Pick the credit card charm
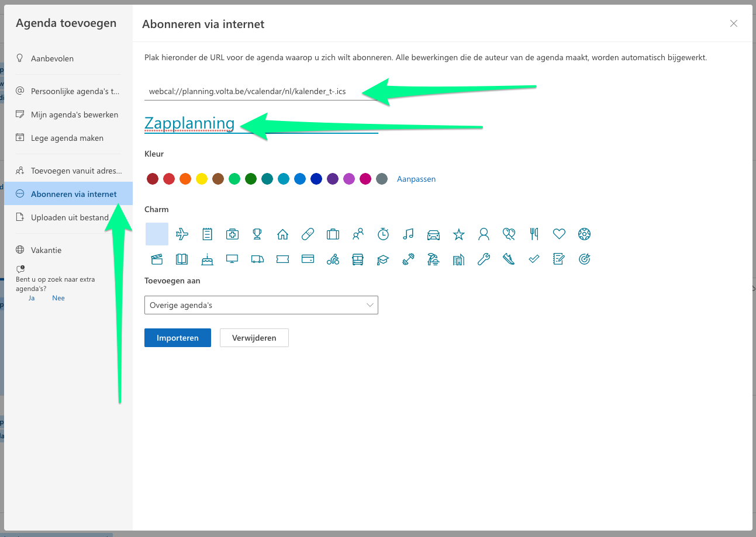 pyautogui.click(x=308, y=259)
